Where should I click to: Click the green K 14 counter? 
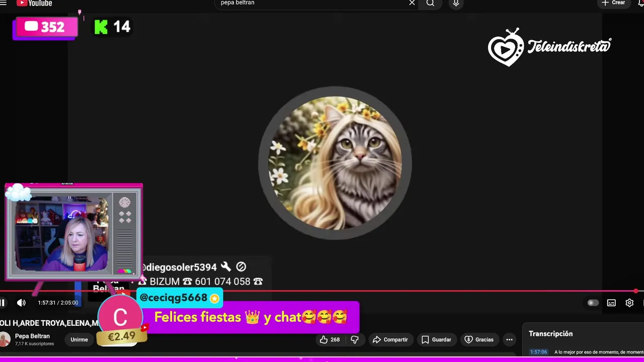tap(112, 27)
